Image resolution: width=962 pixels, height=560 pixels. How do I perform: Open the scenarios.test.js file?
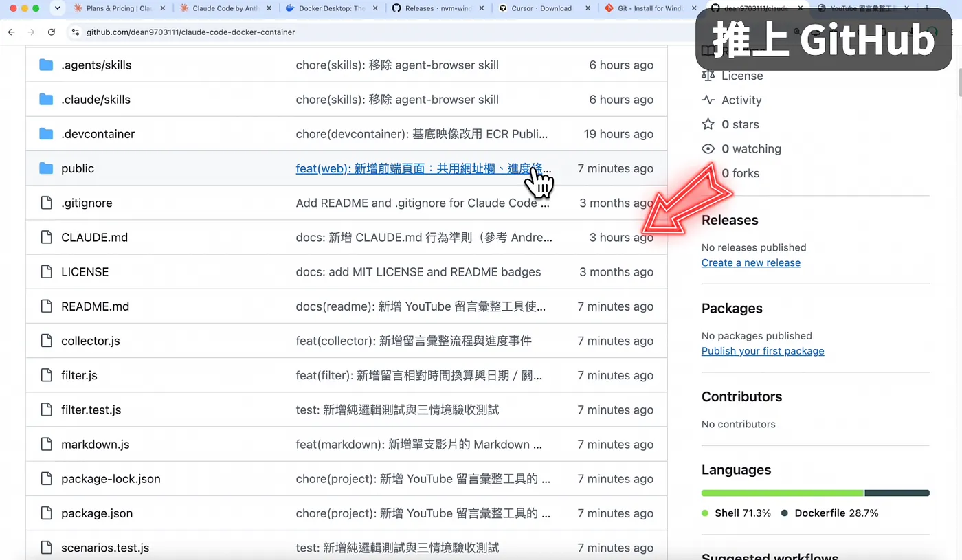[105, 548]
